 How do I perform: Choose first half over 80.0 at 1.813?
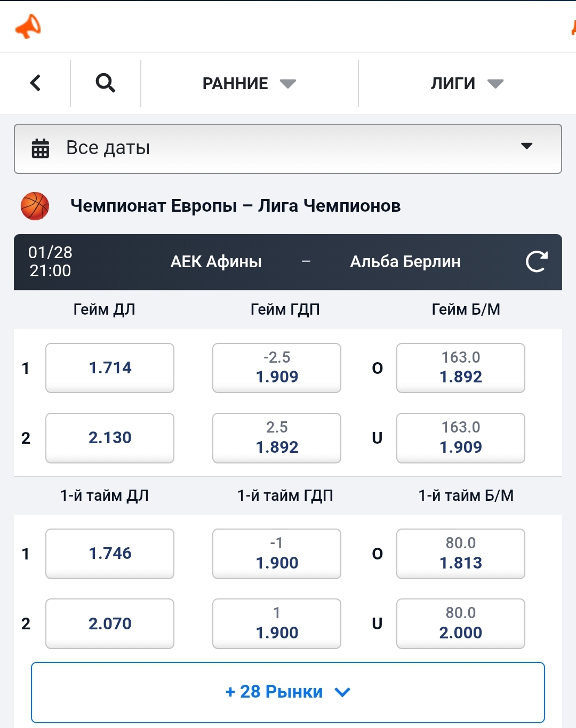tap(461, 554)
